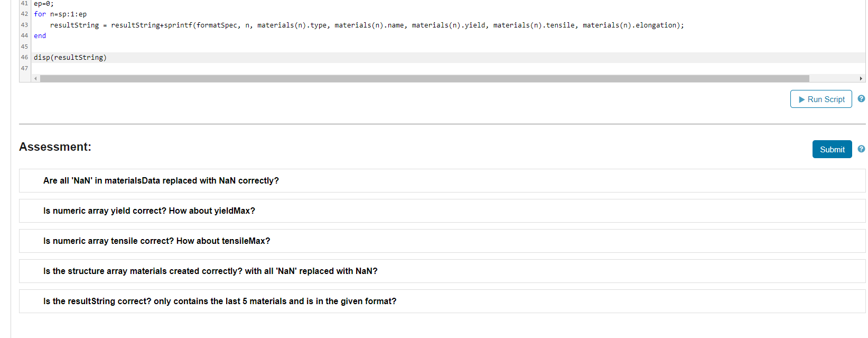Click the 'for n=sp:1:ep' code line

(60, 14)
